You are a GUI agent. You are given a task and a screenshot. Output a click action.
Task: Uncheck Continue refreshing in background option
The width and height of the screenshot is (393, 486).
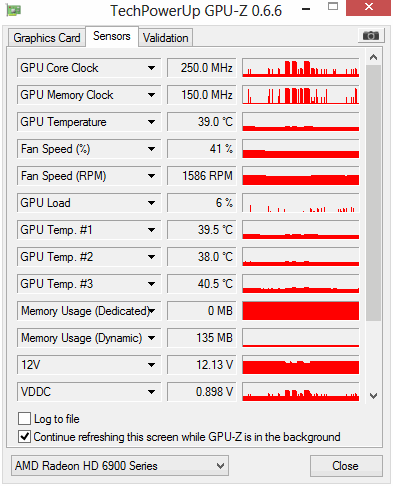point(25,436)
